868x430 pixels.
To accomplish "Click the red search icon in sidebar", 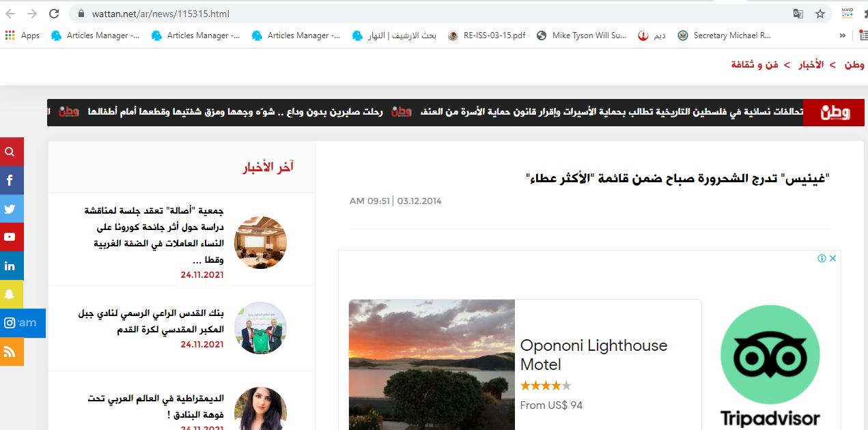I will pos(10,152).
